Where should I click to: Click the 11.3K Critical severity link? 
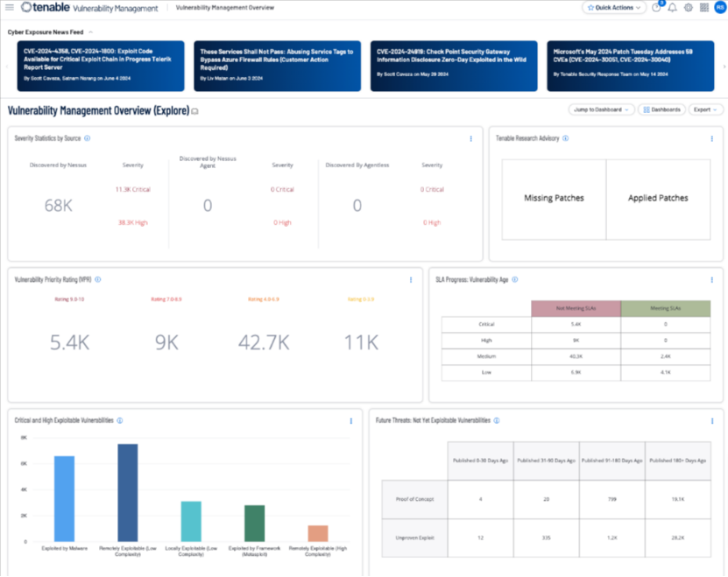click(x=133, y=189)
